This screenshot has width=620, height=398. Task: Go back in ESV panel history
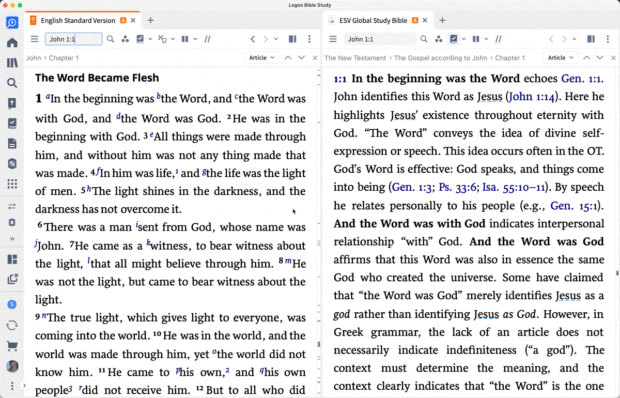pos(253,39)
